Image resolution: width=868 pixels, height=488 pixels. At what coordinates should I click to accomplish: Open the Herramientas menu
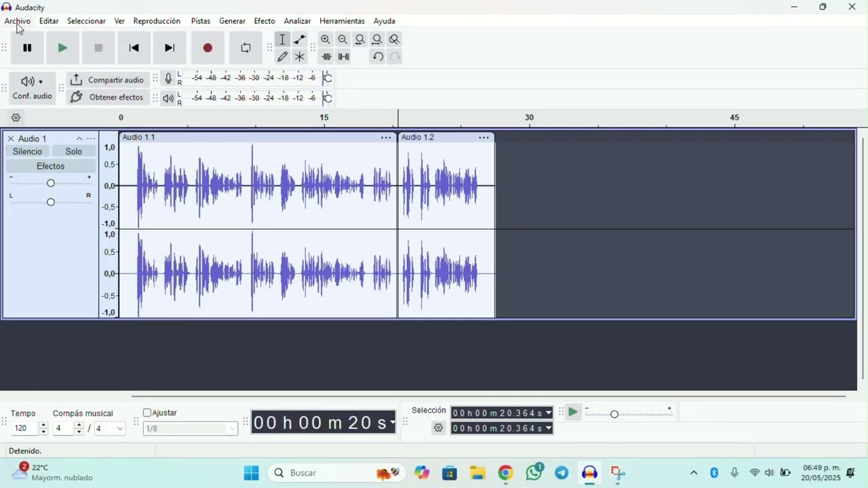[x=342, y=21]
